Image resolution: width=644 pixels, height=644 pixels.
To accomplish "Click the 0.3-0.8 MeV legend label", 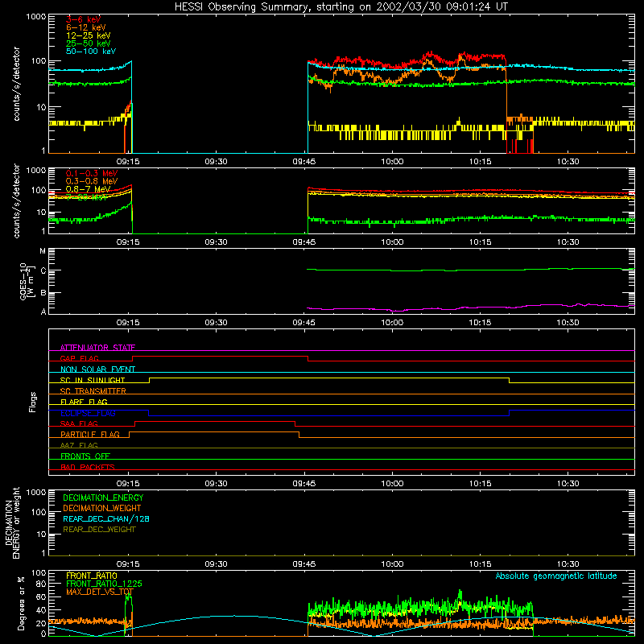I will point(92,182).
